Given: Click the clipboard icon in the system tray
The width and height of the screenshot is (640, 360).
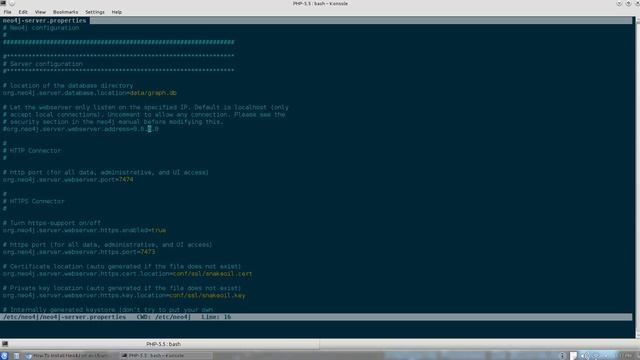Looking at the screenshot, I should click(573, 356).
